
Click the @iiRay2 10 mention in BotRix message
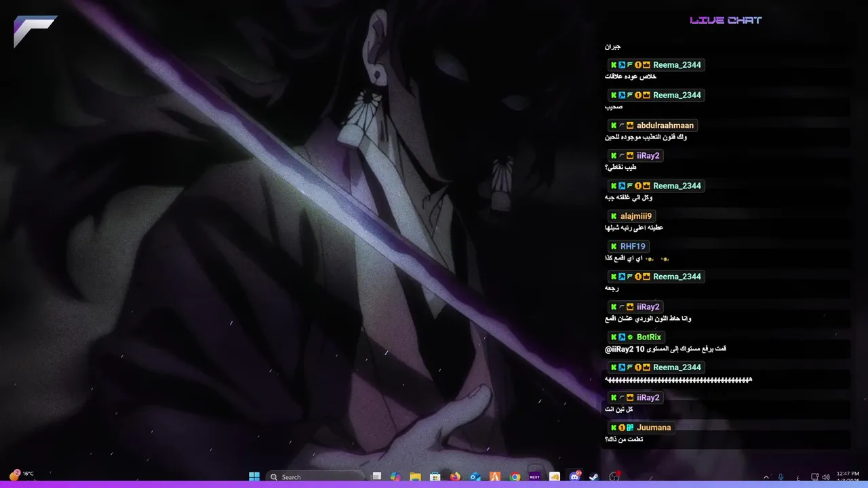(x=625, y=349)
